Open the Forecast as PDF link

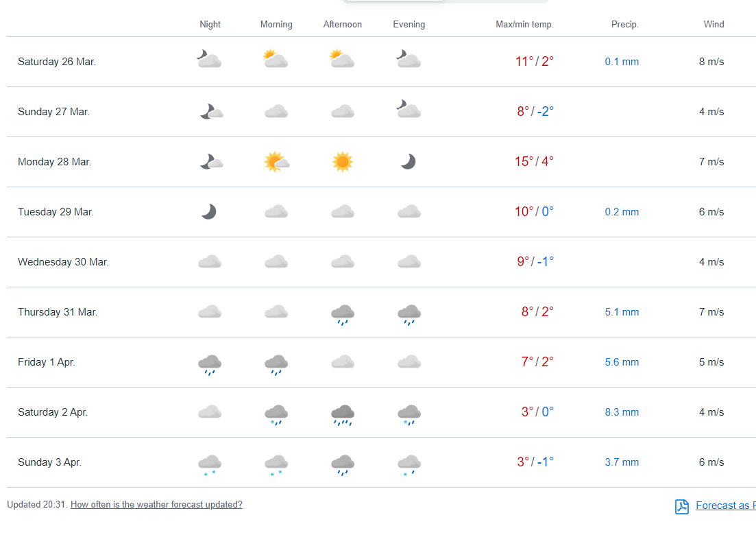click(x=725, y=506)
